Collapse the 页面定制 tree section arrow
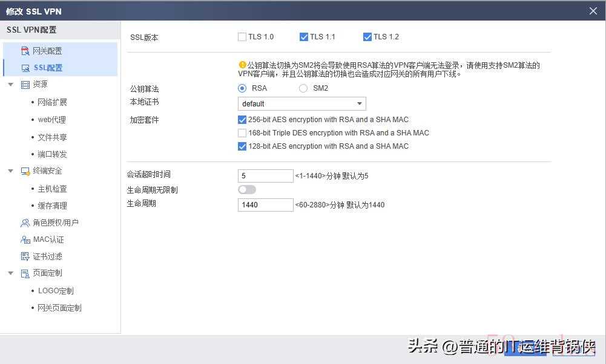Screen dimensions: 606x364 [11, 273]
